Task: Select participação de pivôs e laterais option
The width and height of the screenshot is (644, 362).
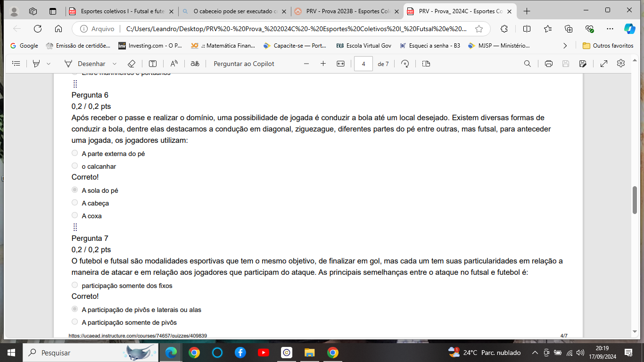Action: pos(74,309)
